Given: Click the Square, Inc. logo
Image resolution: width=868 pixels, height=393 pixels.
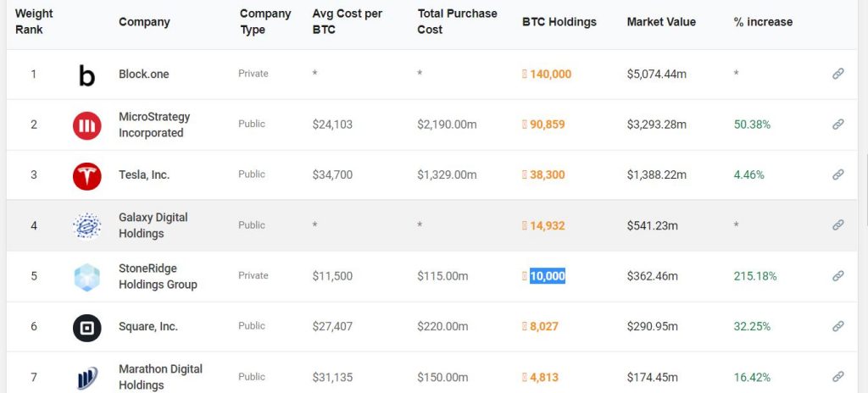Looking at the screenshot, I should (x=87, y=328).
